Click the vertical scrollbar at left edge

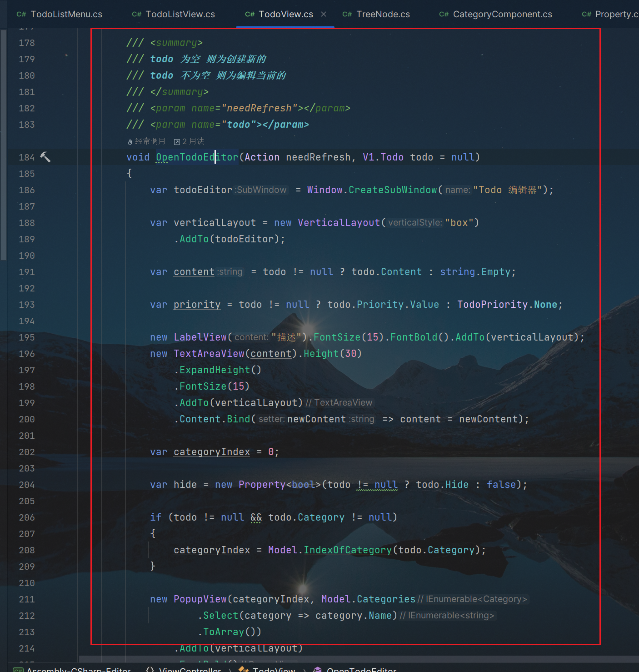(4, 145)
